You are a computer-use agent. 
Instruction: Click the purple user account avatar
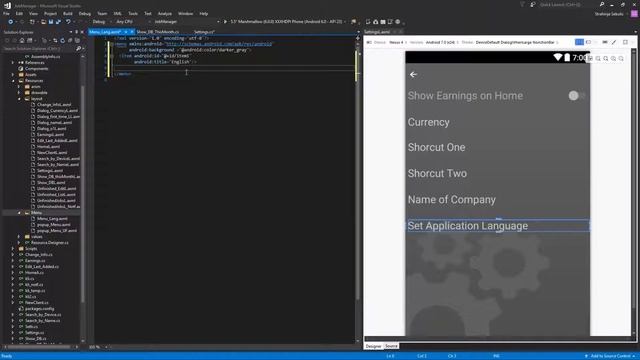click(x=634, y=13)
